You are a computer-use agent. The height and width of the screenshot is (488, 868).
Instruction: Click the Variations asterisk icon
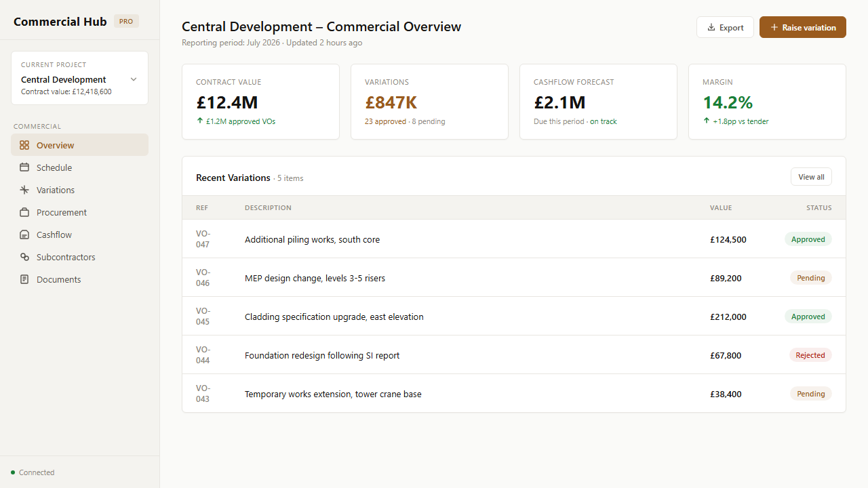coord(24,190)
